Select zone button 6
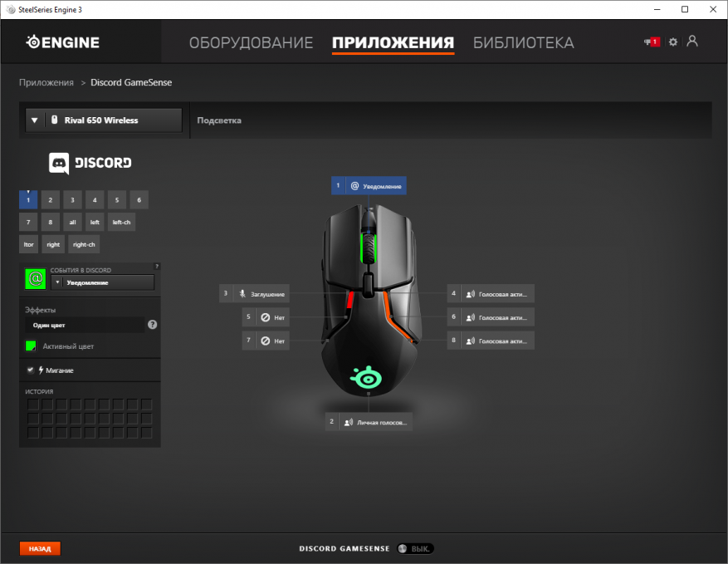Viewport: 728px width, 564px height. tap(139, 200)
